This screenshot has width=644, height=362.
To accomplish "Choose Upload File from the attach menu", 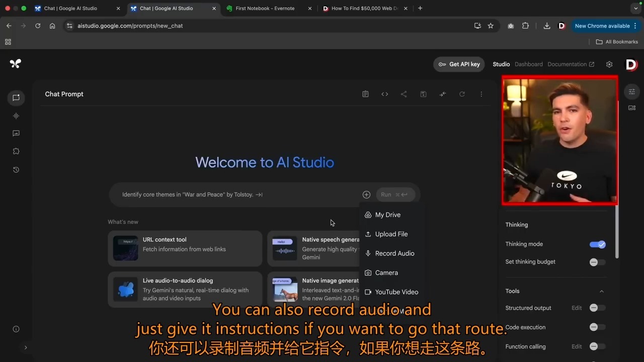I will coord(392,234).
